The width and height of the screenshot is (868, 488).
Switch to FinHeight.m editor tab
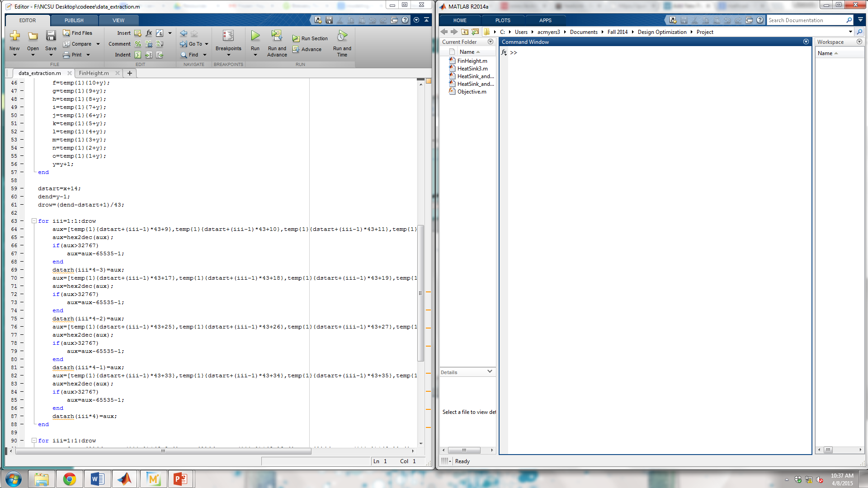[94, 73]
